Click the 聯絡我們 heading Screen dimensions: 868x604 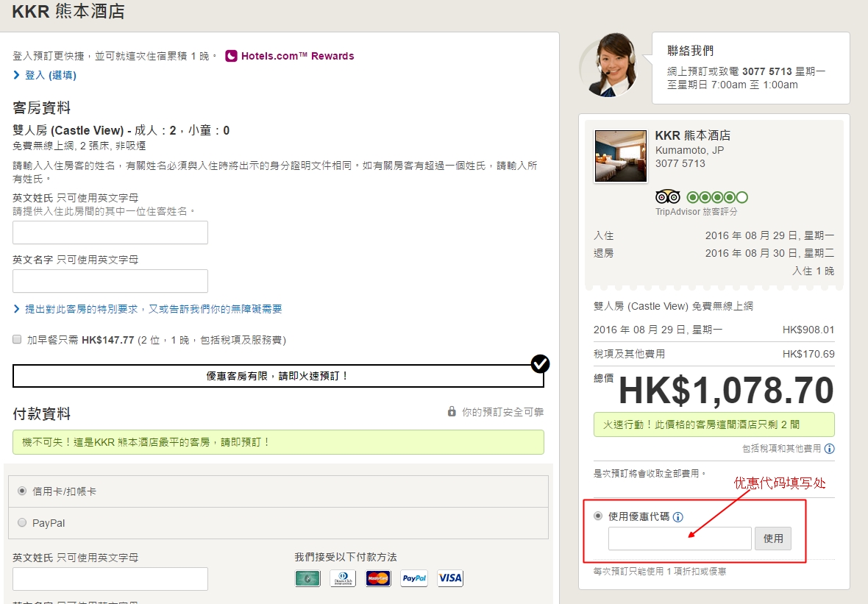[x=690, y=51]
